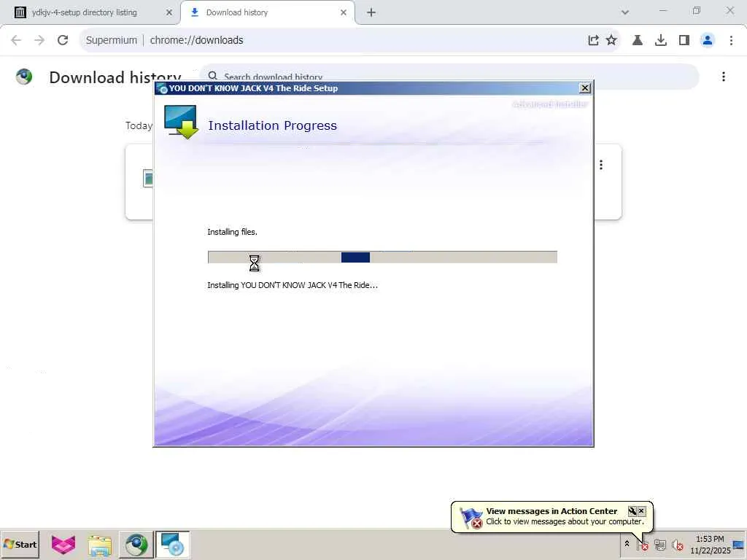This screenshot has height=560, width=747.
Task: Open the Action Center flag icon
Action: [642, 544]
